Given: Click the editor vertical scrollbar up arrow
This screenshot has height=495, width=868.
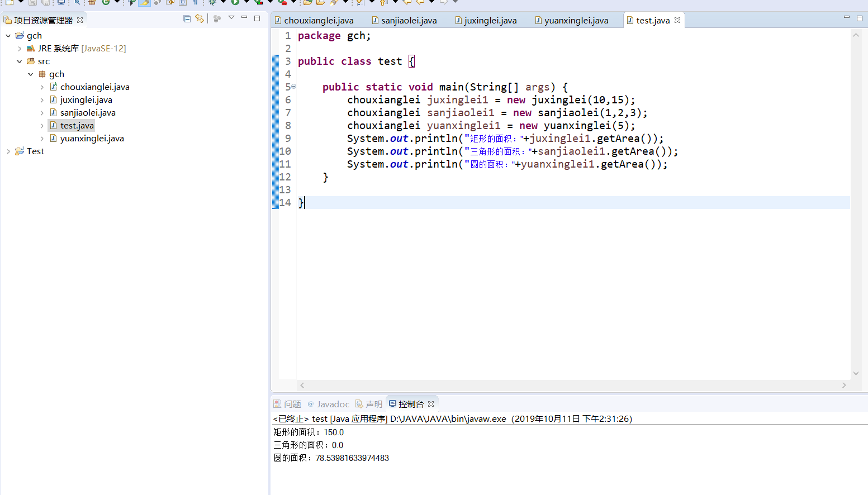Looking at the screenshot, I should (856, 35).
